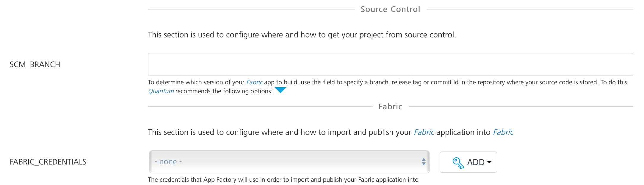This screenshot has width=644, height=185.
Task: Click the up/down arrows on the credentials select
Action: click(x=424, y=162)
